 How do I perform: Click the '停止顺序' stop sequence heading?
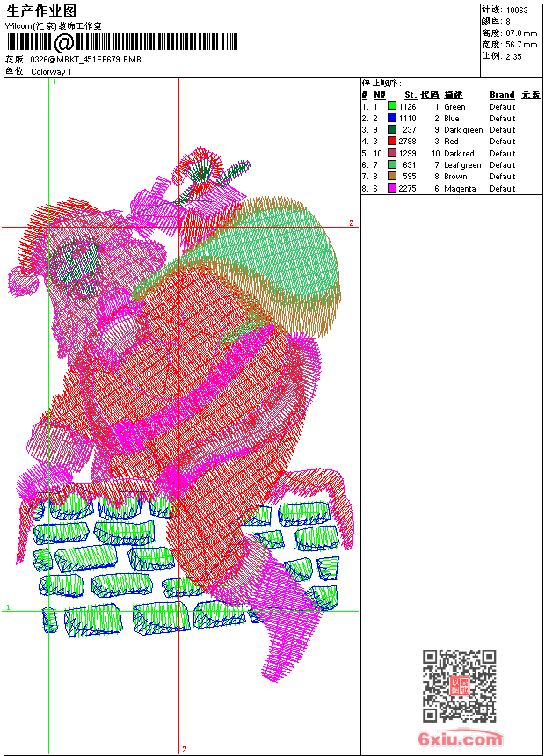381,84
